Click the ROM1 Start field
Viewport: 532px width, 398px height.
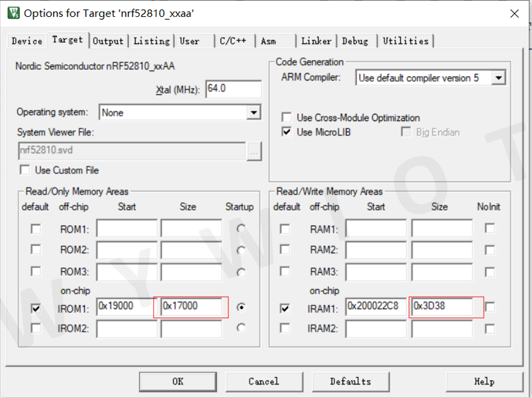point(127,228)
